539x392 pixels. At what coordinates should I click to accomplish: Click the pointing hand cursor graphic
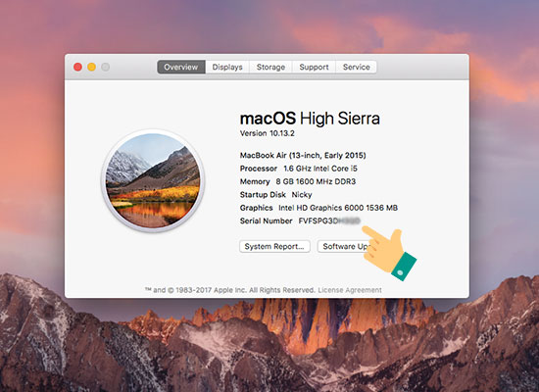(x=389, y=253)
